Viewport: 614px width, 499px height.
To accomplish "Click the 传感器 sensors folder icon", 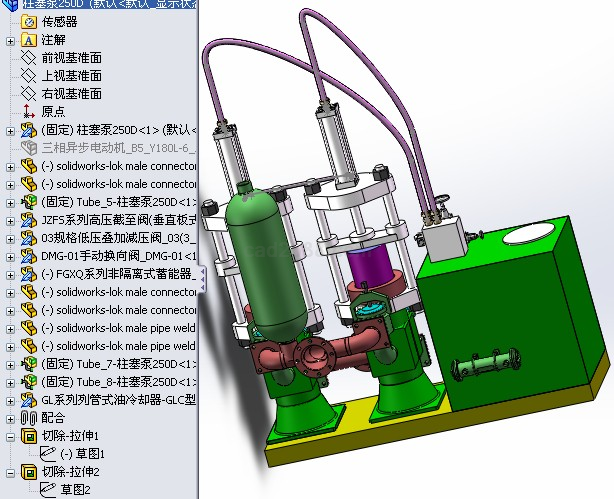I will (28, 22).
